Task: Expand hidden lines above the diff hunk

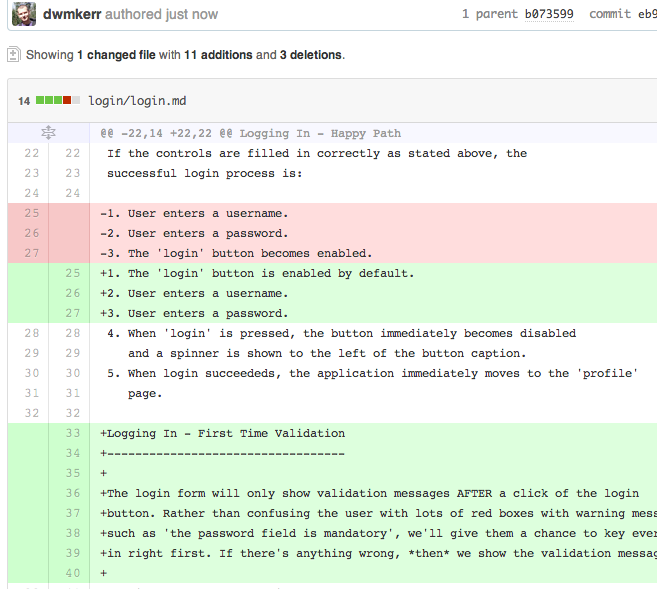Action: click(48, 133)
